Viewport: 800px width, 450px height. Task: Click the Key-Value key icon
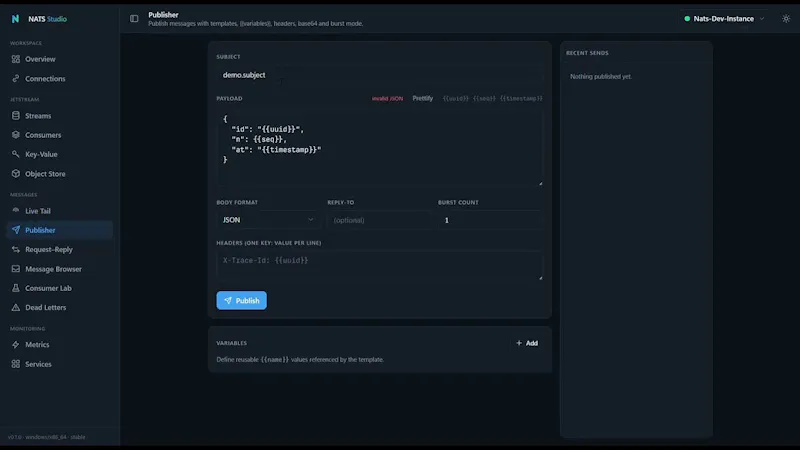click(16, 154)
